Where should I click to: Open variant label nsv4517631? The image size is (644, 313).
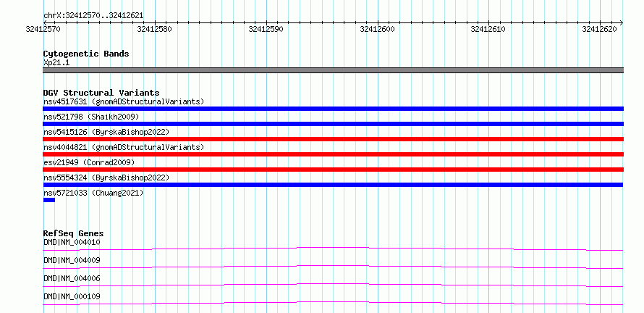coord(124,101)
